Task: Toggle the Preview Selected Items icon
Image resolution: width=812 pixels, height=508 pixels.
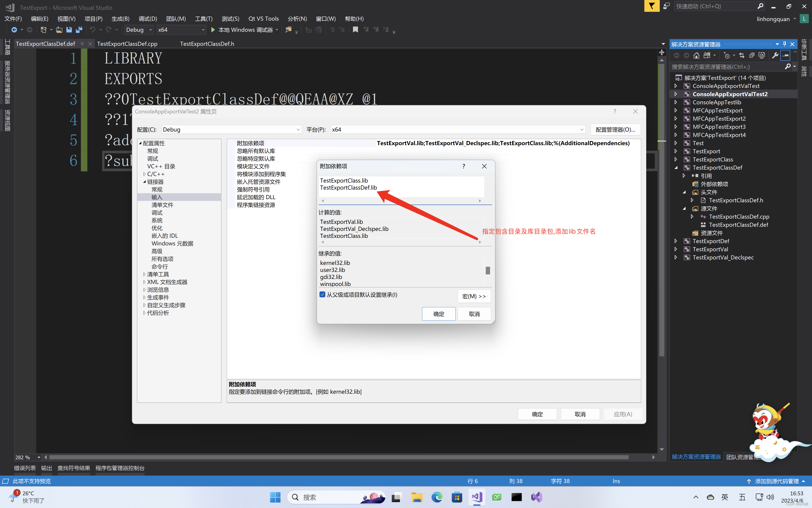Action: 785,55
